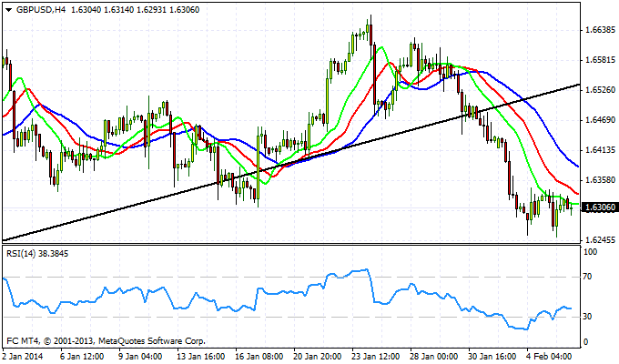The height and width of the screenshot is (364, 619).
Task: Click the 28 Jan 00:00 time label
Action: click(434, 357)
